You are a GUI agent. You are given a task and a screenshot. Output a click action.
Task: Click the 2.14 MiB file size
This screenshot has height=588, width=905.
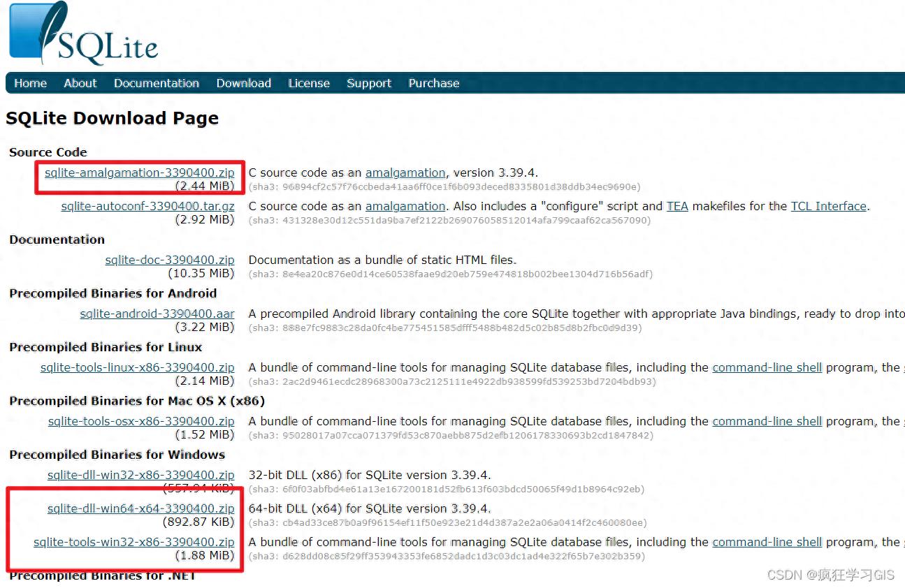205,381
